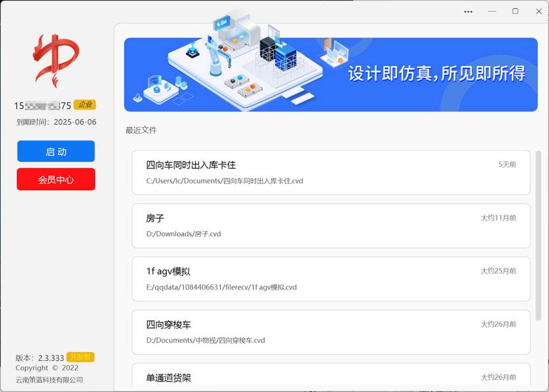Click path E:/qqdata/1084406631/filerecv/1f agv模拟.cvd
This screenshot has width=549, height=392.
click(x=221, y=288)
